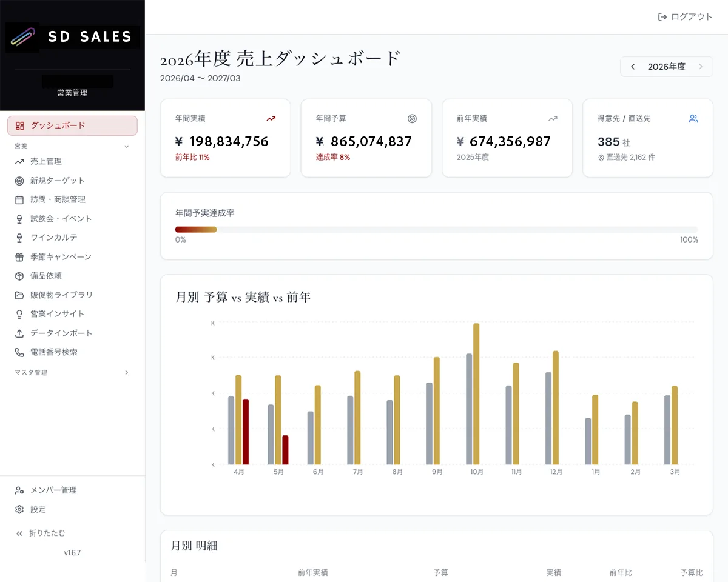Click the 設定 gear icon
Screen dimensions: 728x582
19,510
